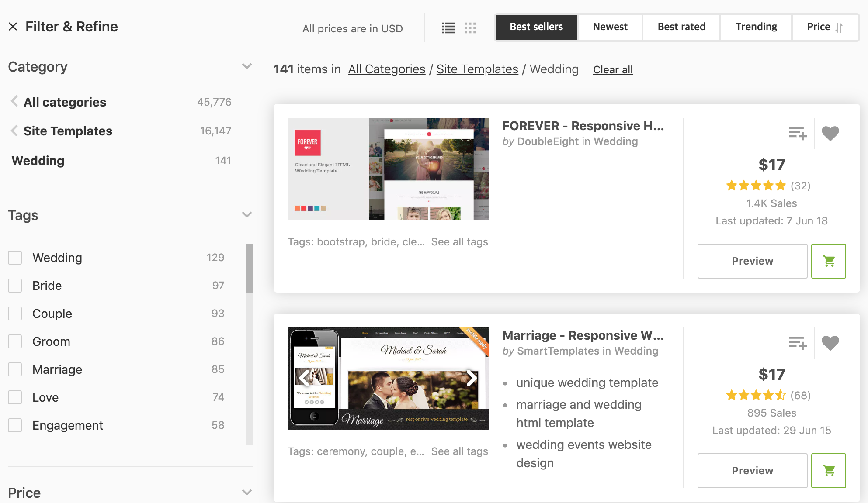Add Marriage template to a collection
This screenshot has height=503, width=868.
tap(797, 343)
